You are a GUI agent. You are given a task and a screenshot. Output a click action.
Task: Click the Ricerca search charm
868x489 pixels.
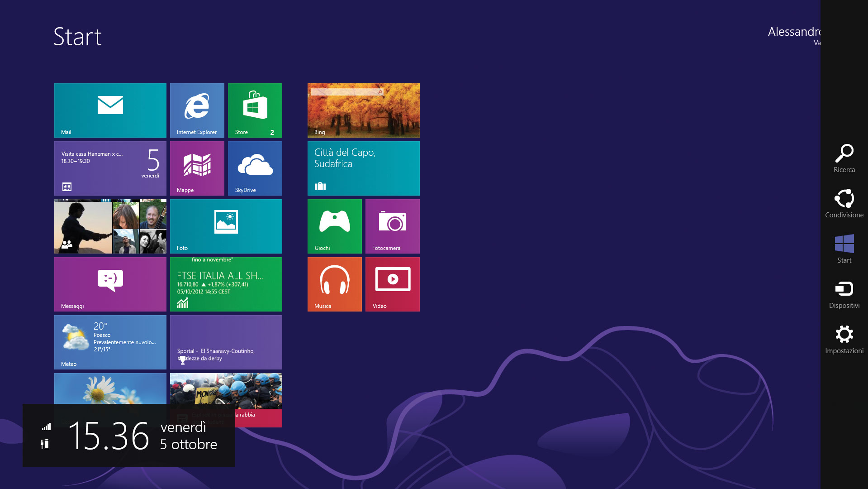click(x=844, y=158)
